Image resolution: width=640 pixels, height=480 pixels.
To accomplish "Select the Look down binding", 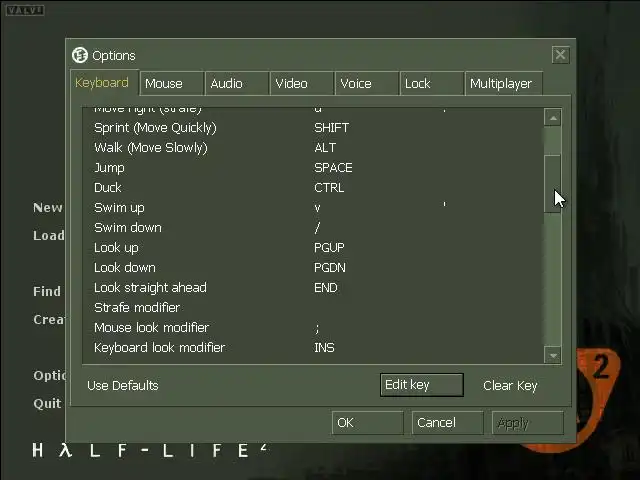I will pos(313,268).
